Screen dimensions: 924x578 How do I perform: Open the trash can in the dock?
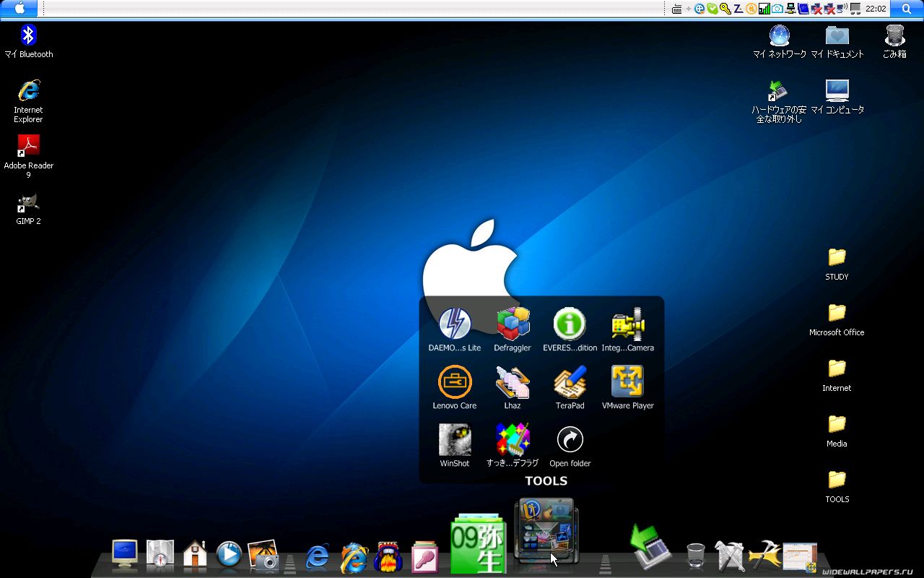[x=695, y=556]
